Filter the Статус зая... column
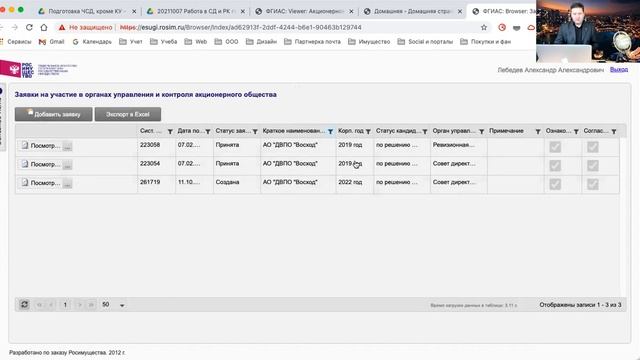This screenshot has width=640, height=360. point(255,131)
